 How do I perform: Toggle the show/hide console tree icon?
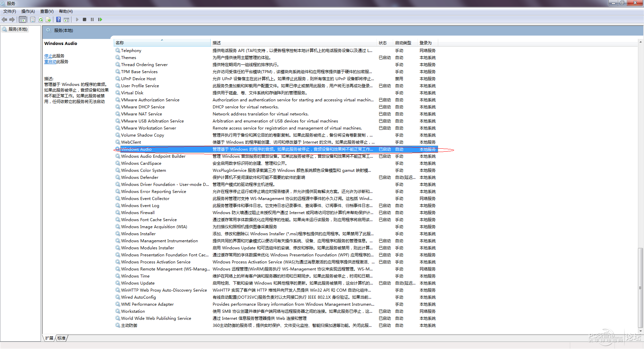(22, 19)
